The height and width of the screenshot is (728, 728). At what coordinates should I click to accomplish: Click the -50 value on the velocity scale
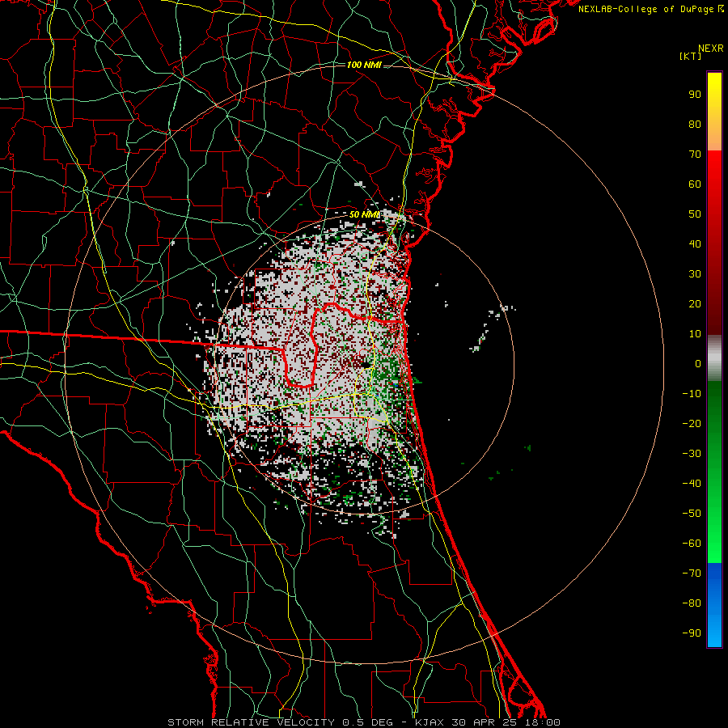692,514
